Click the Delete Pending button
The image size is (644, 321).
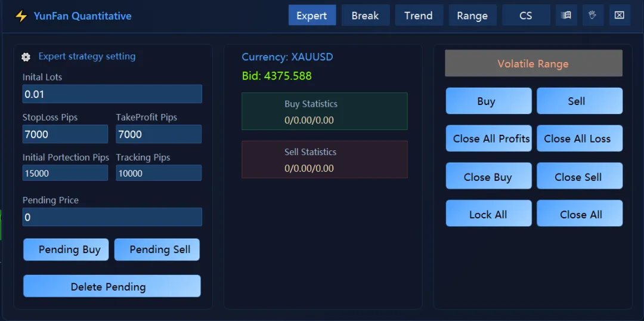[112, 286]
